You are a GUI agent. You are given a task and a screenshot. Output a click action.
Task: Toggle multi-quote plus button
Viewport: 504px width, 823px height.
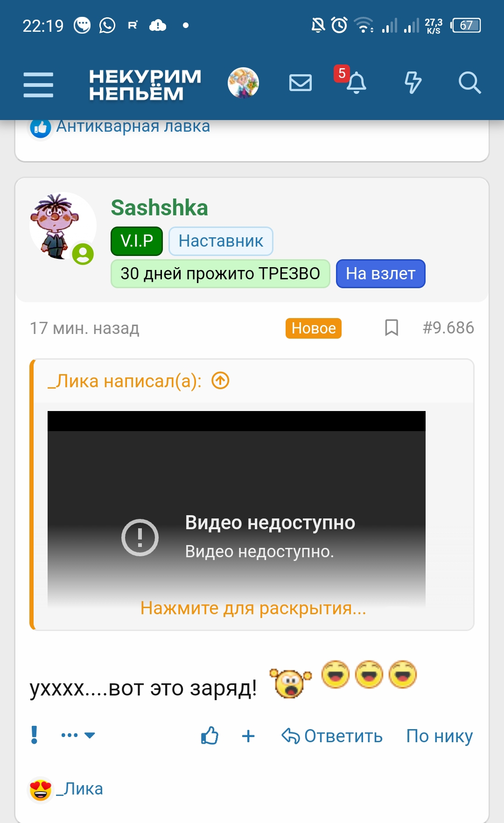[x=248, y=736]
